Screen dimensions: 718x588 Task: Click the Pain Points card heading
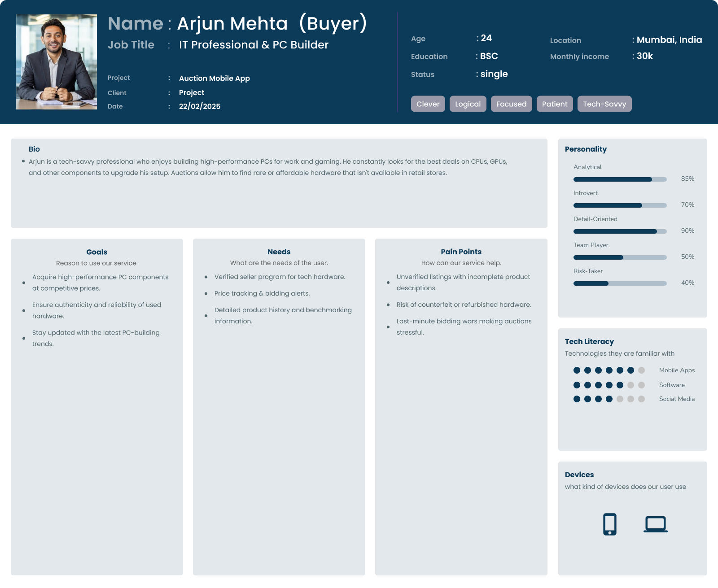[x=461, y=252]
